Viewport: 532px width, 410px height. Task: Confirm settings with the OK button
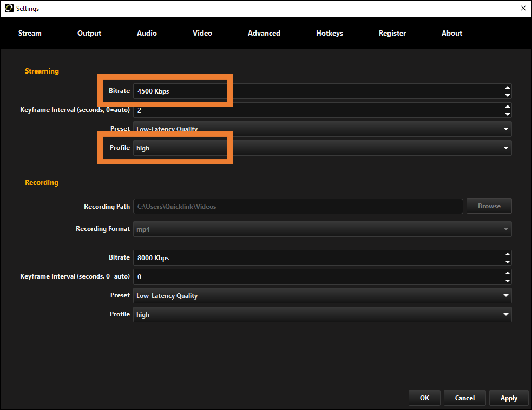click(x=424, y=398)
